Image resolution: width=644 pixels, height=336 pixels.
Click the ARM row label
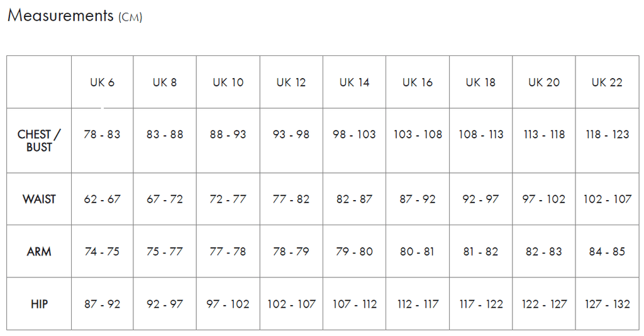(39, 252)
